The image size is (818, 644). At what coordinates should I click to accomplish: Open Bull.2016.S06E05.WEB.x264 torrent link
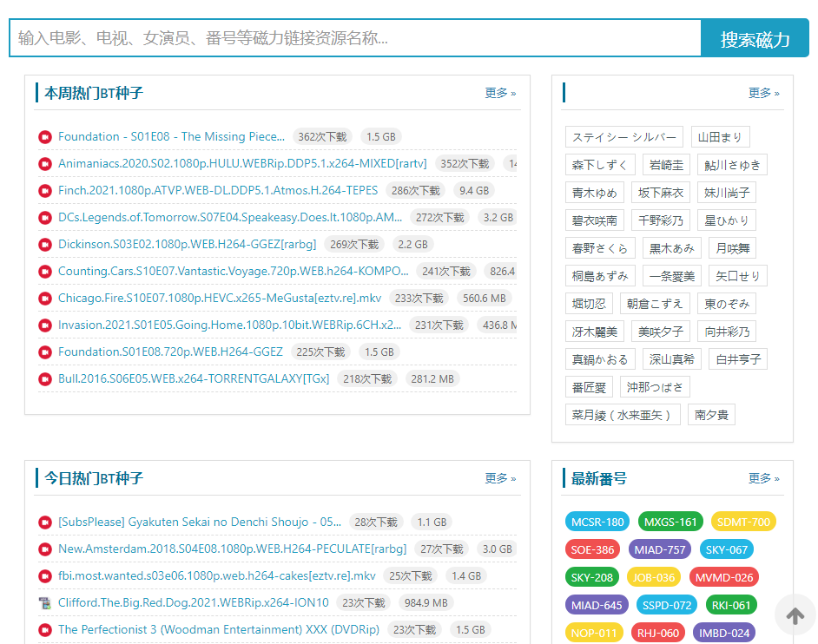tap(194, 379)
